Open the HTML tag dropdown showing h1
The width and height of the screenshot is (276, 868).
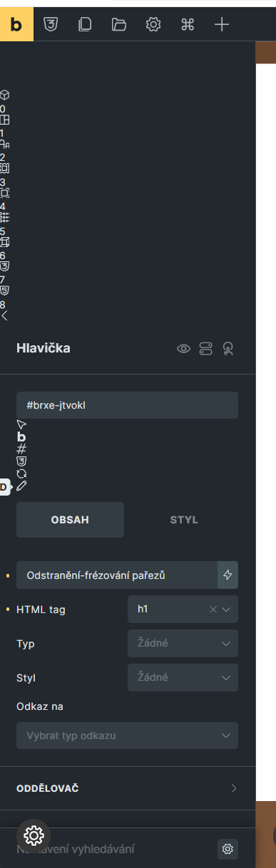183,610
